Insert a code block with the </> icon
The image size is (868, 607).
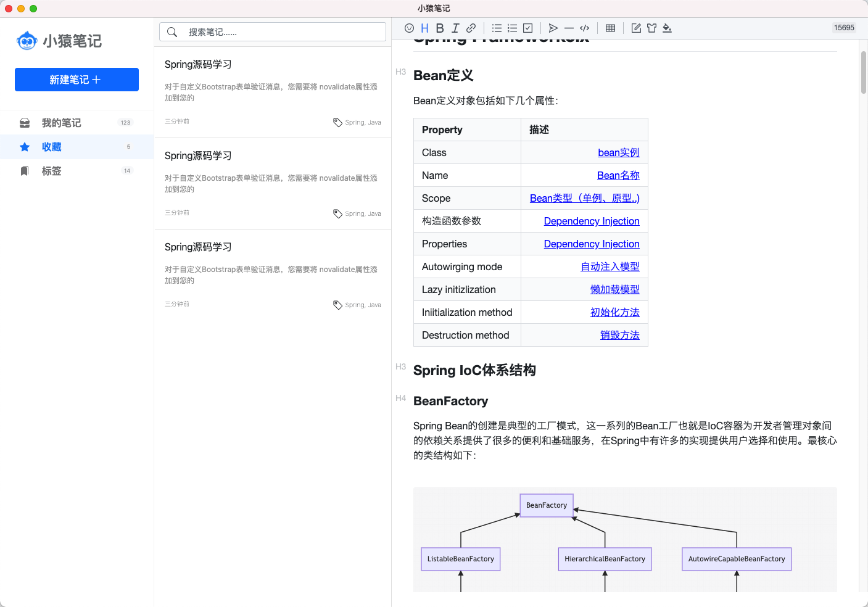click(x=585, y=28)
